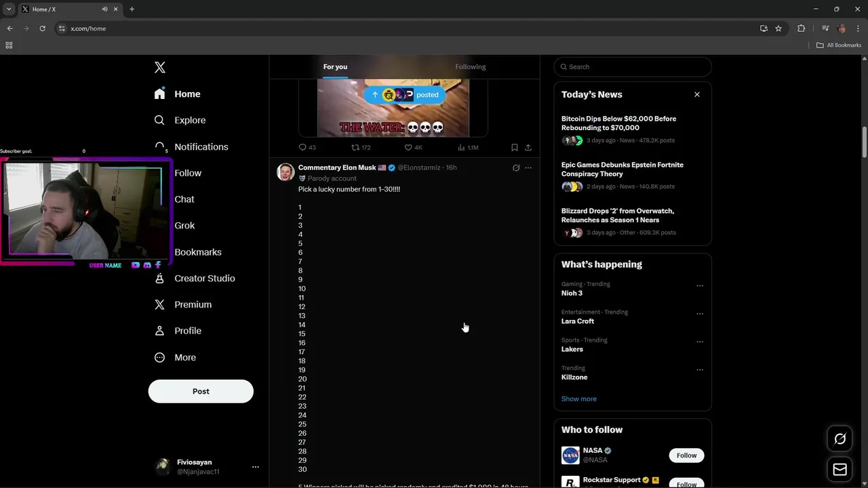Click Grok explain icon on Elon Musk post
Image resolution: width=868 pixels, height=488 pixels.
[516, 167]
